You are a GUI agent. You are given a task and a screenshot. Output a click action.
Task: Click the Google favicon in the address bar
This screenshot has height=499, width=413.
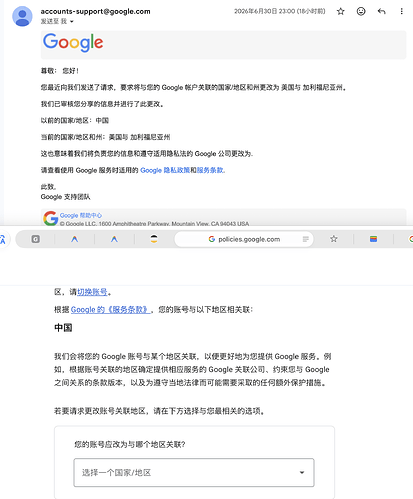point(212,239)
